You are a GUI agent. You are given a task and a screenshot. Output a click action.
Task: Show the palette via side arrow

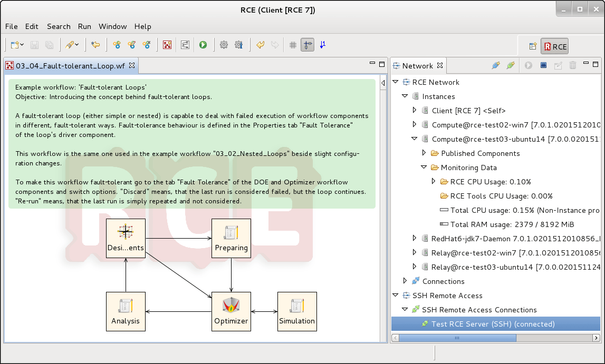[383, 83]
